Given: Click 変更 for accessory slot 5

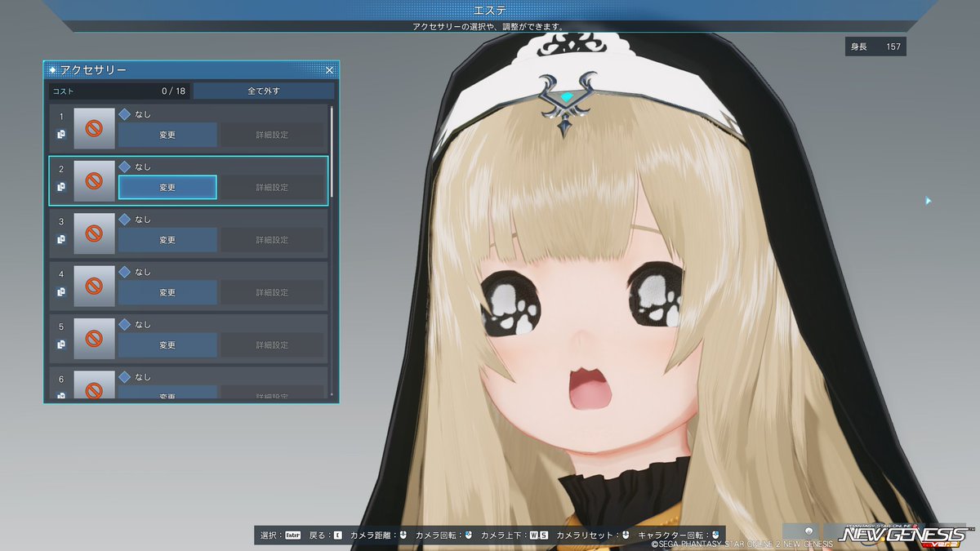Looking at the screenshot, I should (x=167, y=344).
